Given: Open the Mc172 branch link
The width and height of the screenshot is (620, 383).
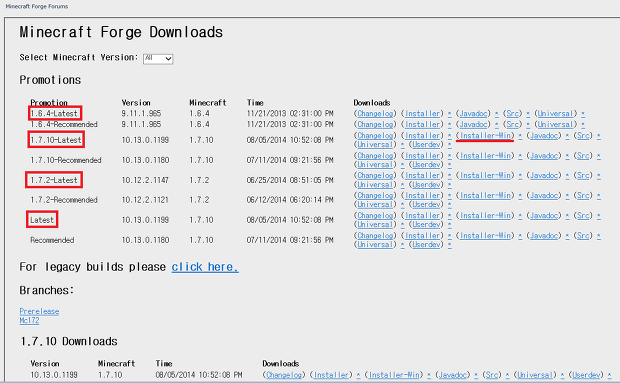Looking at the screenshot, I should pos(29,321).
